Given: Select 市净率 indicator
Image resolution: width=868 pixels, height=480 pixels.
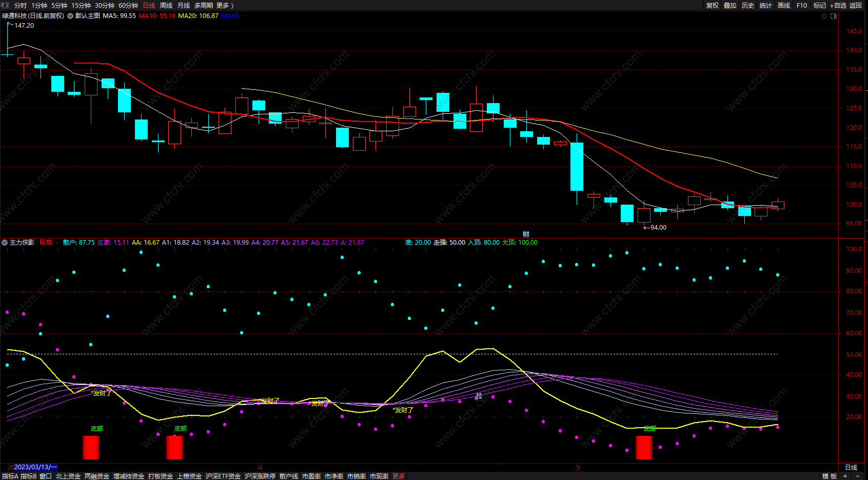Looking at the screenshot, I should pos(334,476).
